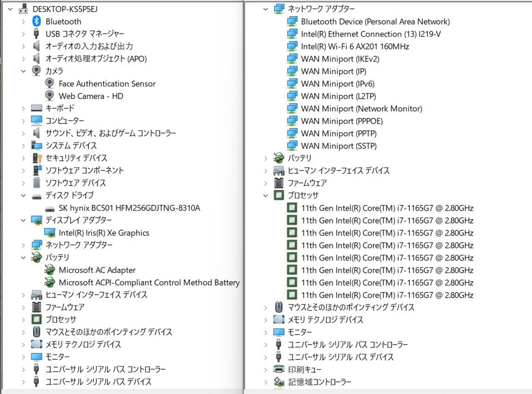
Task: Collapse the left pane バッテリ category
Action: tap(23, 258)
